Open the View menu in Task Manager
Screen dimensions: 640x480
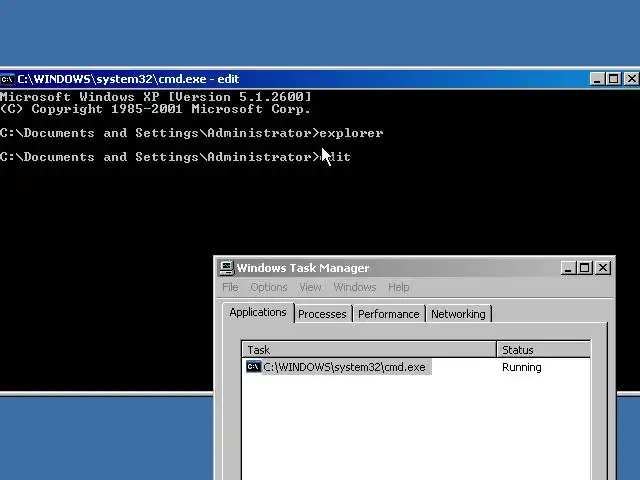coord(310,287)
